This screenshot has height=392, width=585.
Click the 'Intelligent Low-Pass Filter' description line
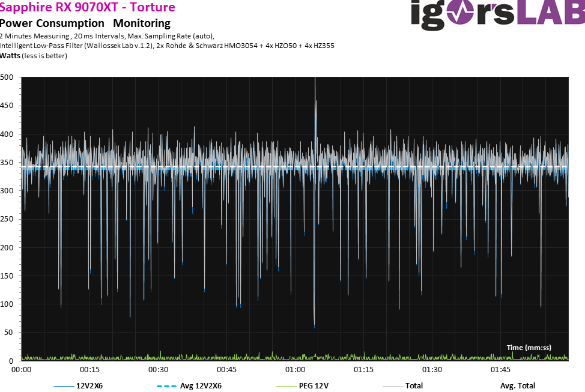[x=167, y=46]
